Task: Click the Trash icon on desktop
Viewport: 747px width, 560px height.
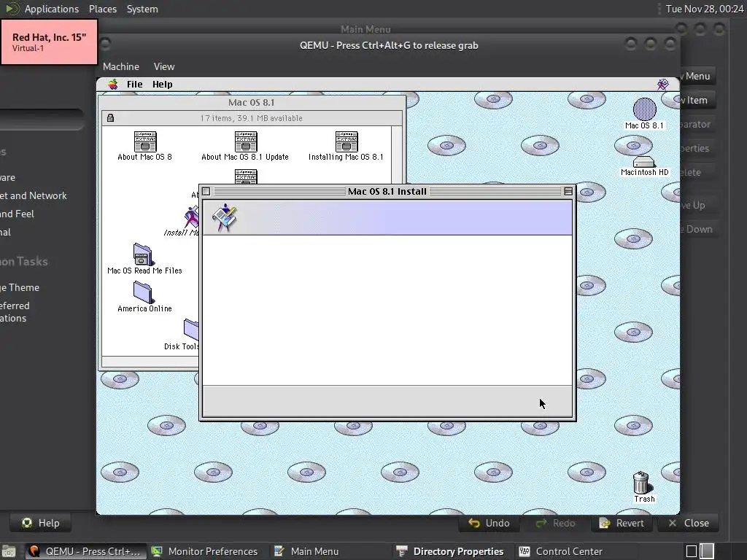Action: (642, 483)
